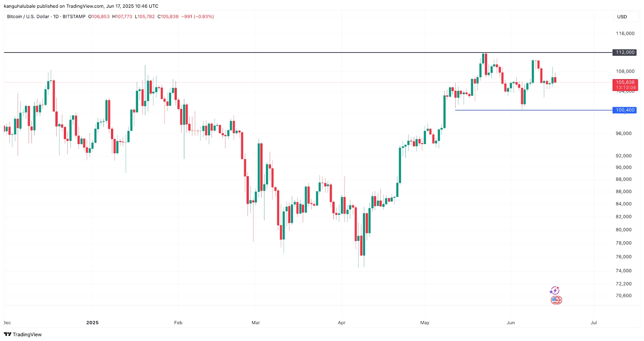
Task: Click the 116,000 price axis label
Action: tap(625, 33)
